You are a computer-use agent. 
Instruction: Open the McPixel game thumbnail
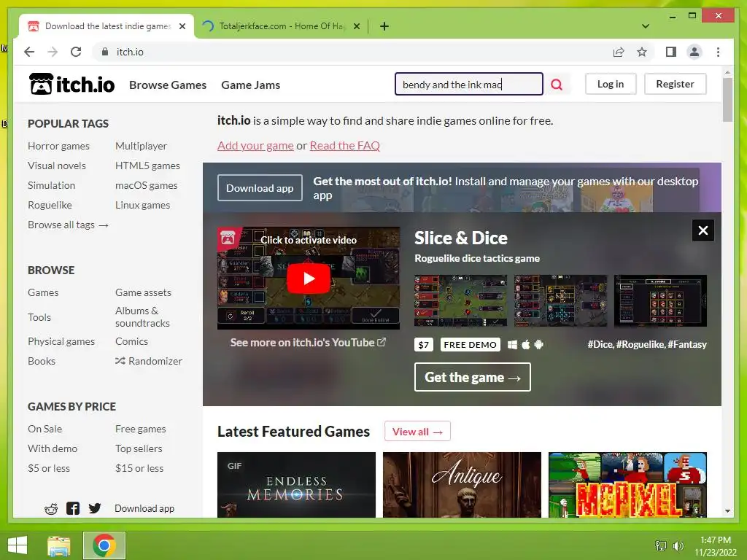pyautogui.click(x=627, y=485)
